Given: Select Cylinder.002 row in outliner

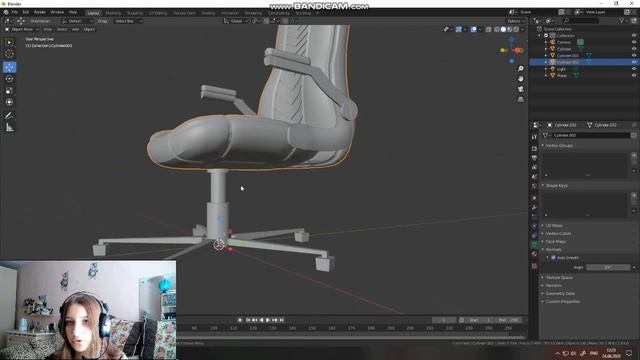Looking at the screenshot, I should click(584, 62).
